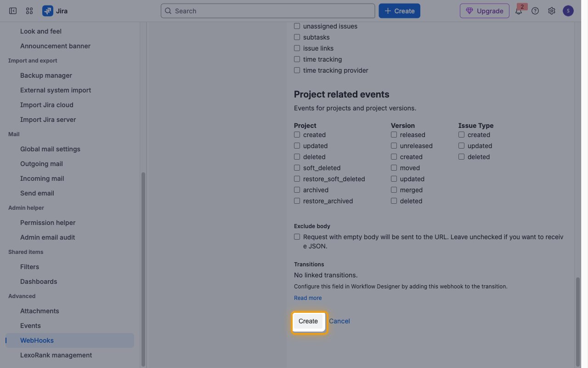Screen dimensions: 588x368
Task: Focus the Search field
Action: click(268, 11)
